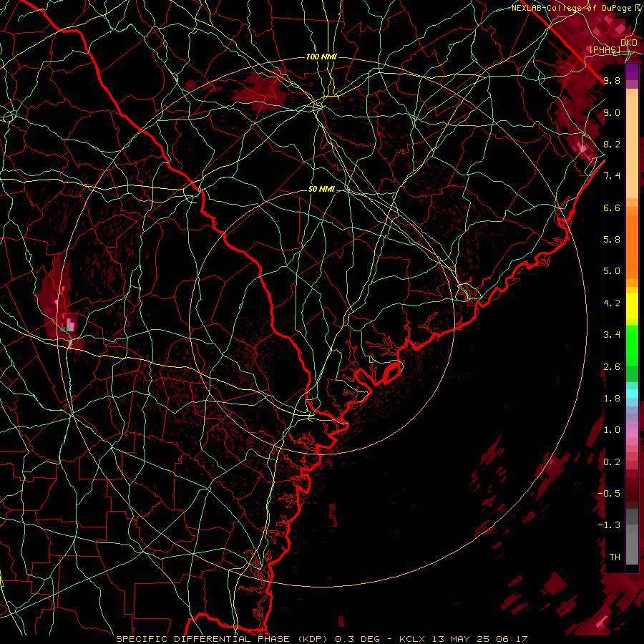Click the 4.2 value on the color scale
Viewport: 644px width, 644px height.
(612, 303)
